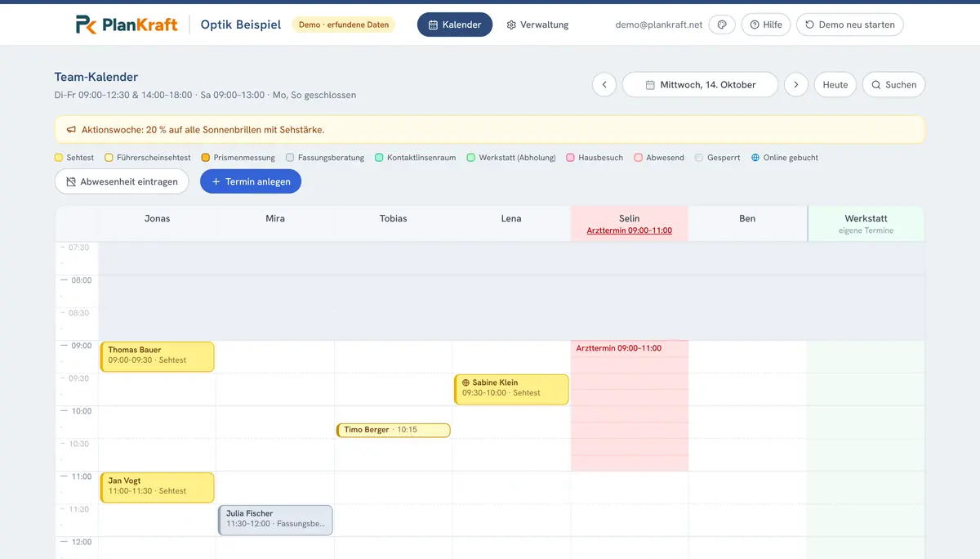Select the Fassungsberatung legend swatch
Image resolution: width=980 pixels, height=559 pixels.
click(x=290, y=158)
